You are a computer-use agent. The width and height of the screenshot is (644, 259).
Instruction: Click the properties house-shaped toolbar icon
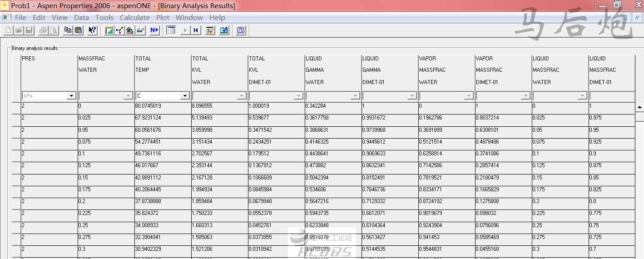pos(130,30)
